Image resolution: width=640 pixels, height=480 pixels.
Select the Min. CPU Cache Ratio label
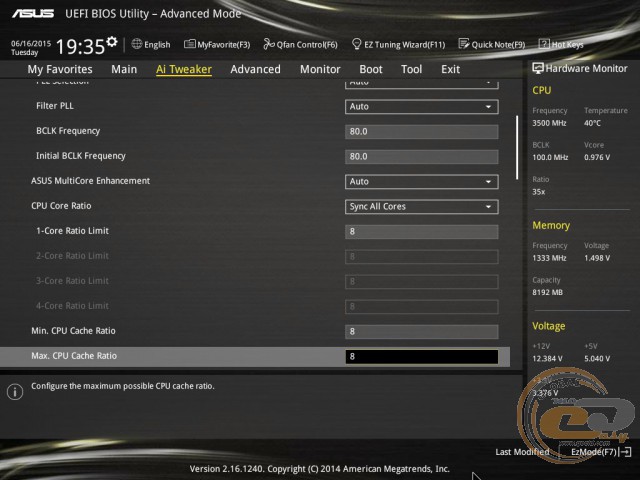point(73,331)
